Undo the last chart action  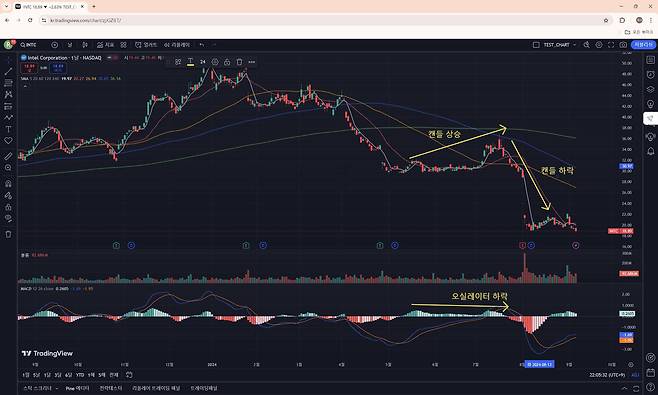click(202, 44)
